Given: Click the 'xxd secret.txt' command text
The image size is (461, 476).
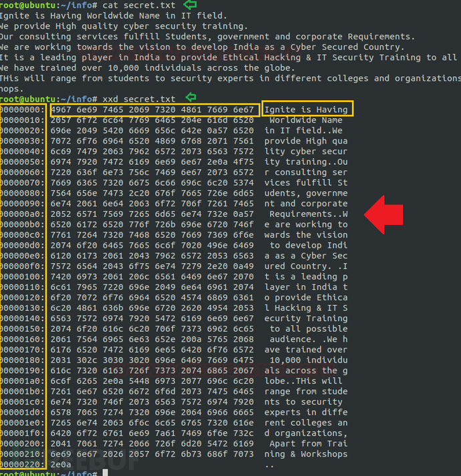Looking at the screenshot, I should (x=139, y=99).
